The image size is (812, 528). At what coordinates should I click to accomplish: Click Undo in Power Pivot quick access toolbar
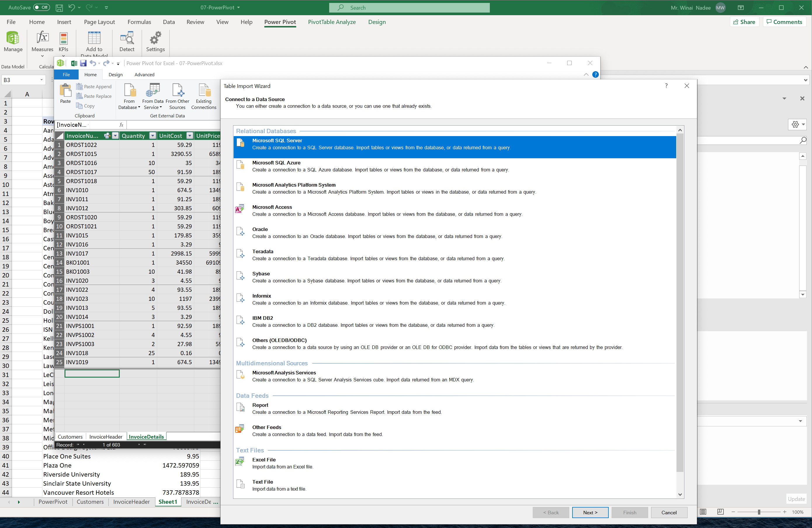pos(93,63)
